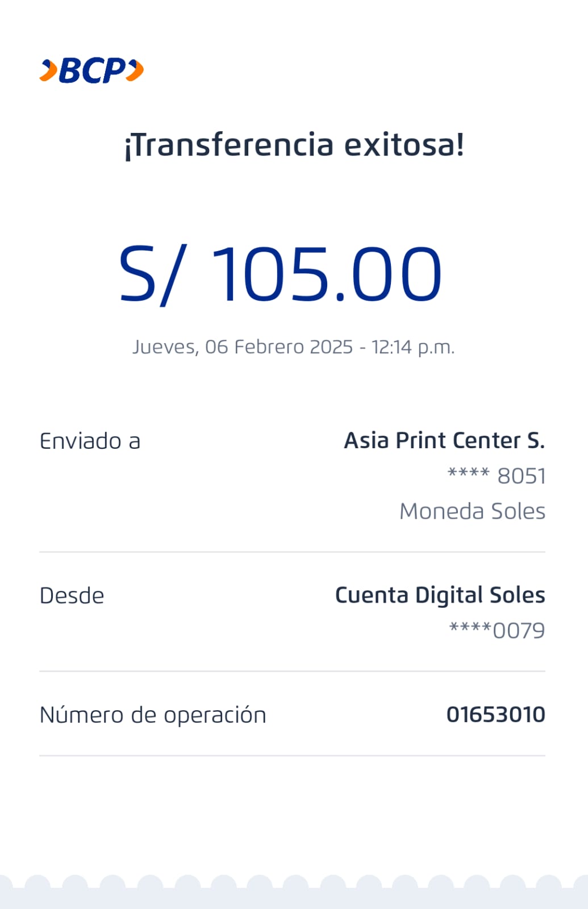Open recipient Asia Print Center S.
The height and width of the screenshot is (909, 588).
tap(444, 440)
